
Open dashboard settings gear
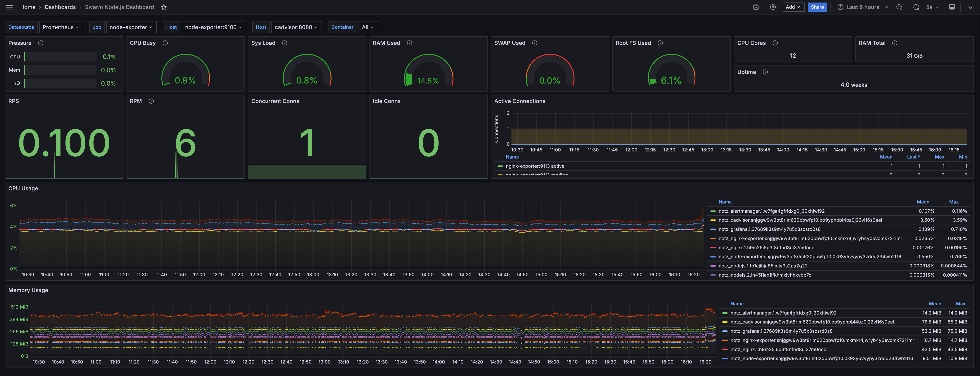click(x=773, y=7)
